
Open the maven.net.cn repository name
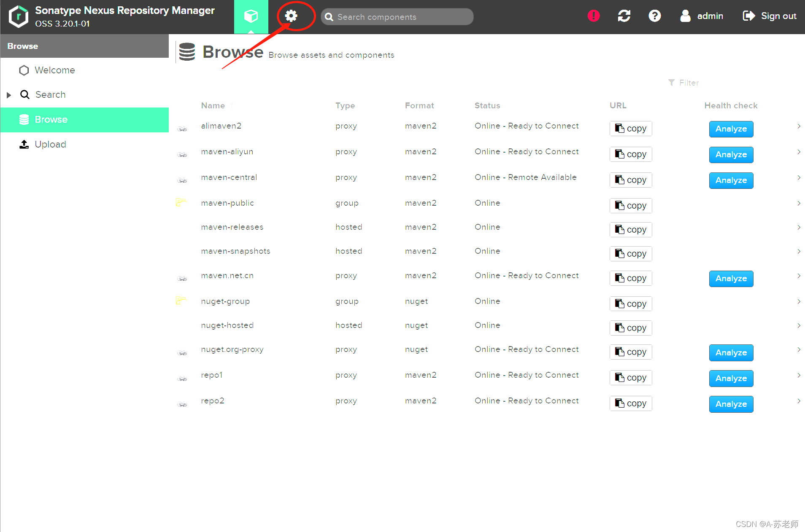227,276
